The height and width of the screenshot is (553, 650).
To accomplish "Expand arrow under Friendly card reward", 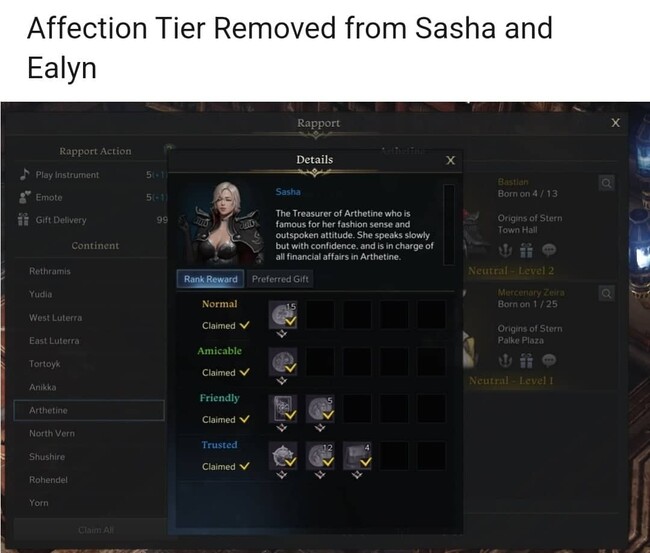I will (x=282, y=428).
